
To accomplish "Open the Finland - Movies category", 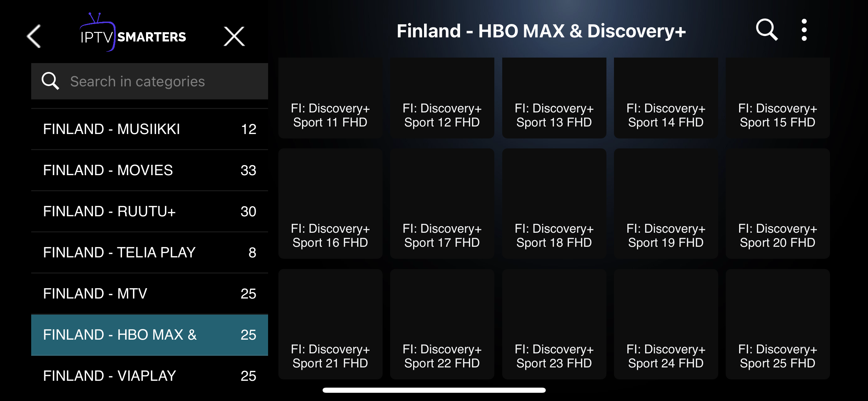I will pyautogui.click(x=149, y=170).
